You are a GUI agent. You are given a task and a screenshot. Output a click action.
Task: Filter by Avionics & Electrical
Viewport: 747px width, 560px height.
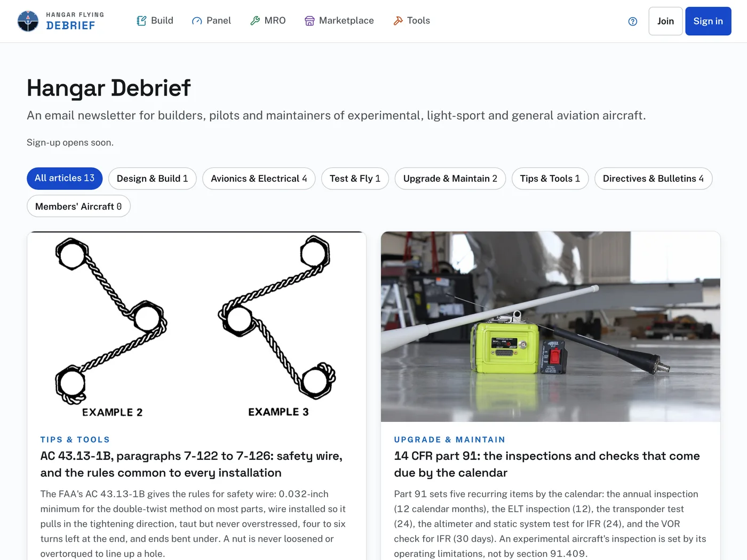tap(259, 179)
